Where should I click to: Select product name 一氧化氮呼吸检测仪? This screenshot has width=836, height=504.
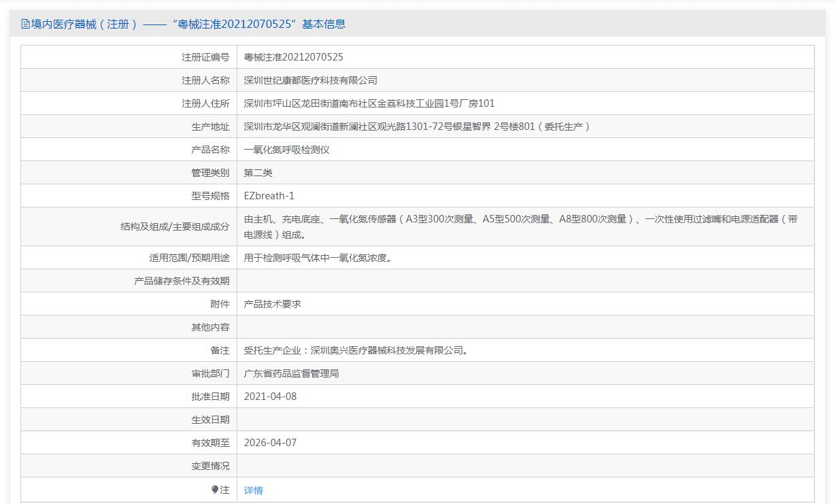[286, 150]
